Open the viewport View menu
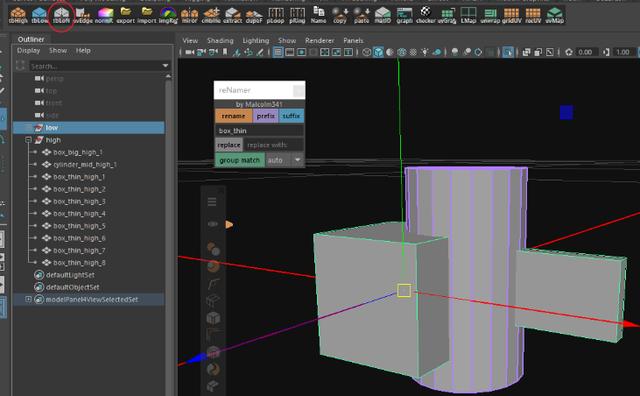The image size is (640, 396). pyautogui.click(x=190, y=40)
